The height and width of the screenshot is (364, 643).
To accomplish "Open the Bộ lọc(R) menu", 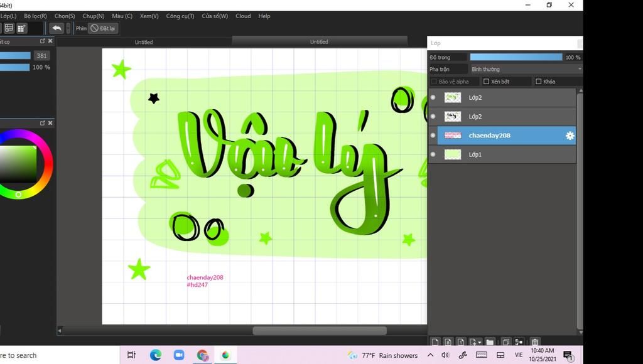I will 35,16.
